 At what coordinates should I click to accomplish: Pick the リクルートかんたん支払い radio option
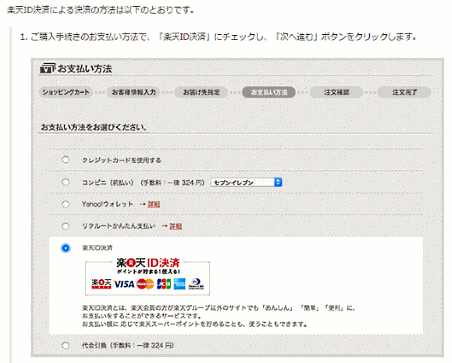click(x=66, y=226)
